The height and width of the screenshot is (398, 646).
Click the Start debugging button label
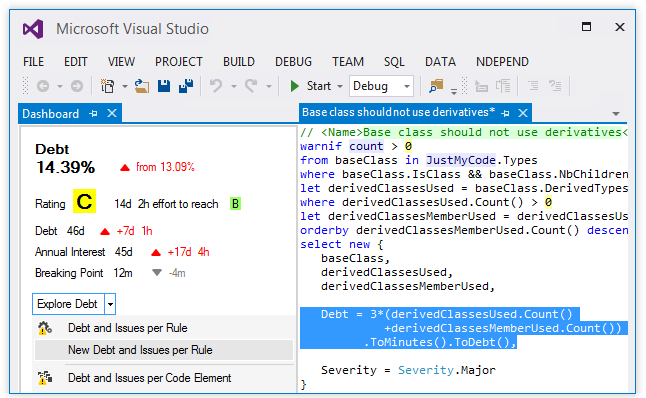coord(319,86)
